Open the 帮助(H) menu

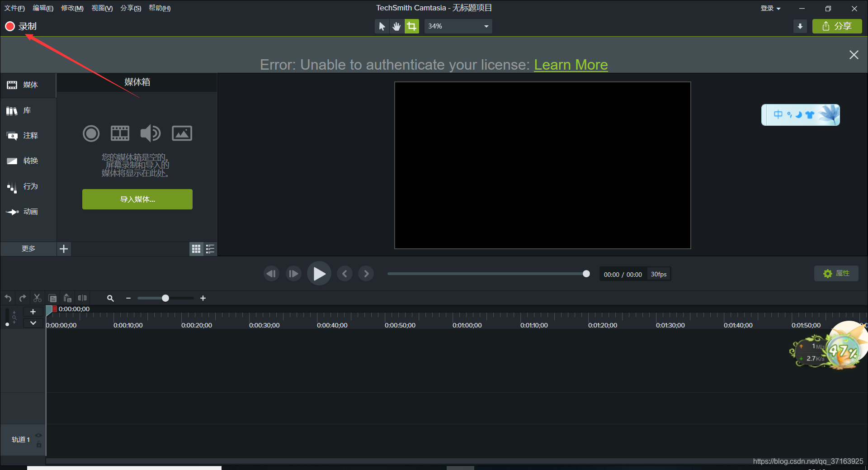pyautogui.click(x=160, y=8)
